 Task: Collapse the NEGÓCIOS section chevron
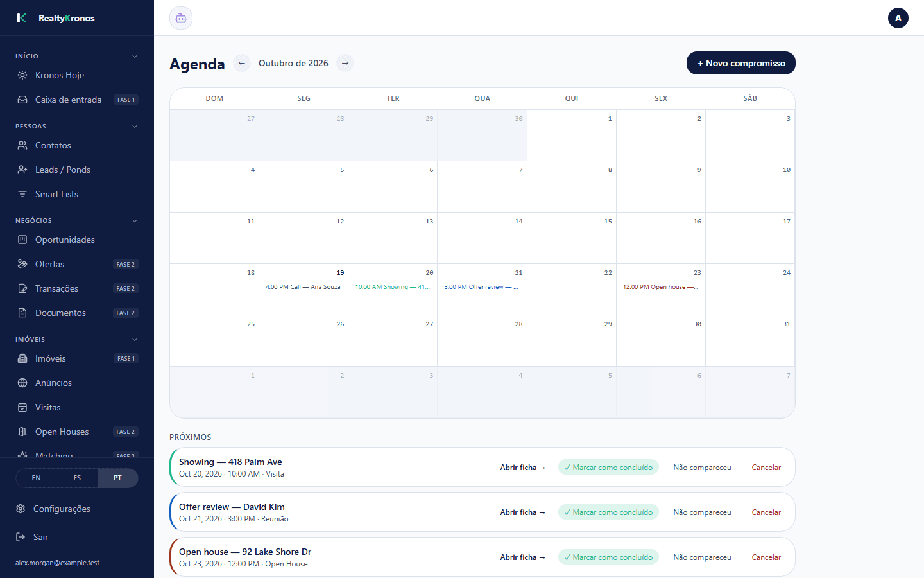point(135,221)
